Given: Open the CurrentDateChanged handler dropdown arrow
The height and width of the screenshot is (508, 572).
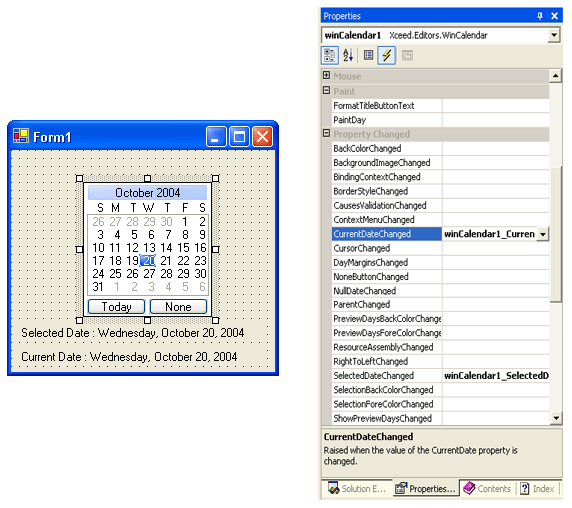Looking at the screenshot, I should pos(543,234).
